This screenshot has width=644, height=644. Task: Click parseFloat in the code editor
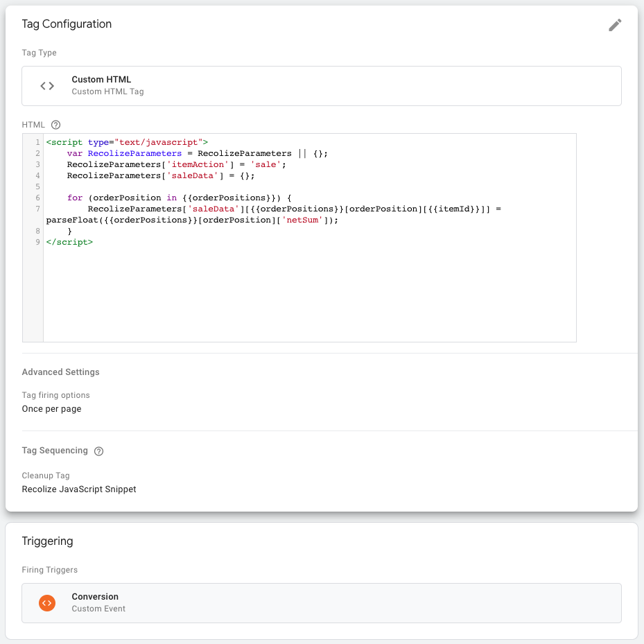click(72, 220)
